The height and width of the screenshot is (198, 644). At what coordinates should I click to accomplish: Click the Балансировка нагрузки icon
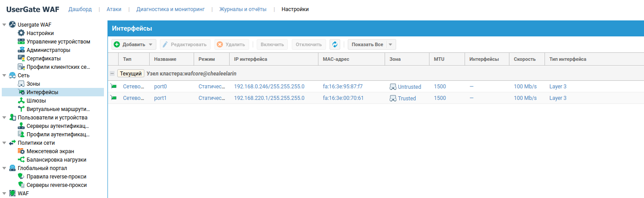click(21, 159)
